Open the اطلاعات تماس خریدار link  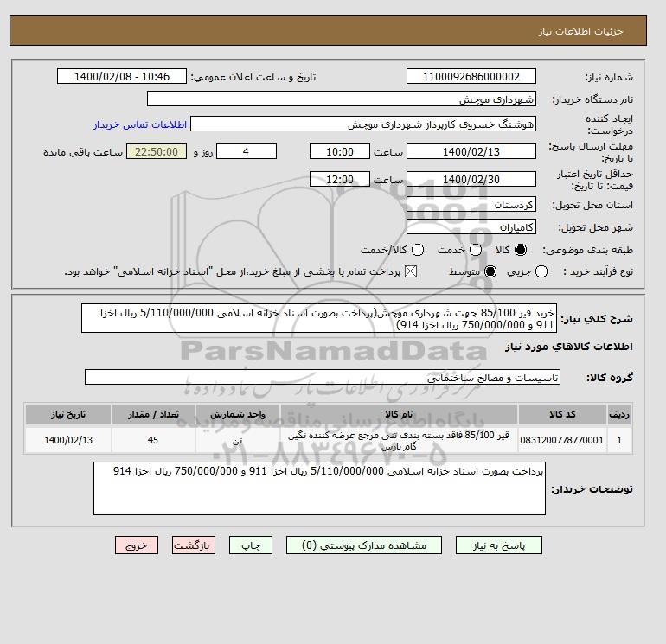click(140, 124)
